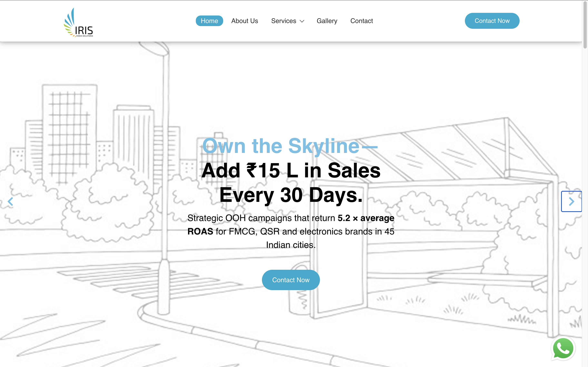Image resolution: width=588 pixels, height=367 pixels.
Task: Click the bold '5.2 × average' text
Action: (366, 218)
